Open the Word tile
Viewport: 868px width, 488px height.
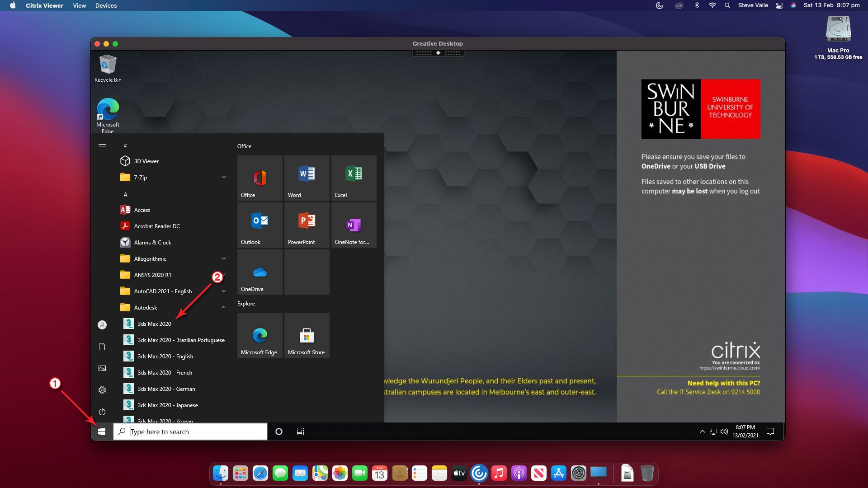(x=307, y=178)
